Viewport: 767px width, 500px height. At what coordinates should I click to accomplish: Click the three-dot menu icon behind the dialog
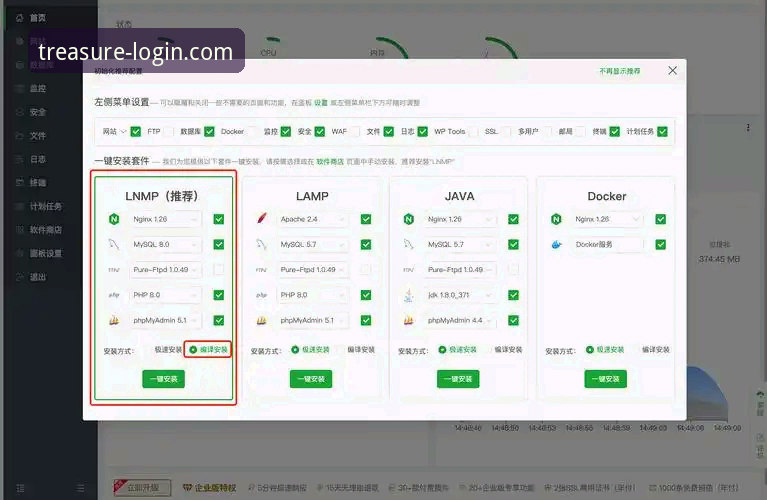(x=748, y=128)
